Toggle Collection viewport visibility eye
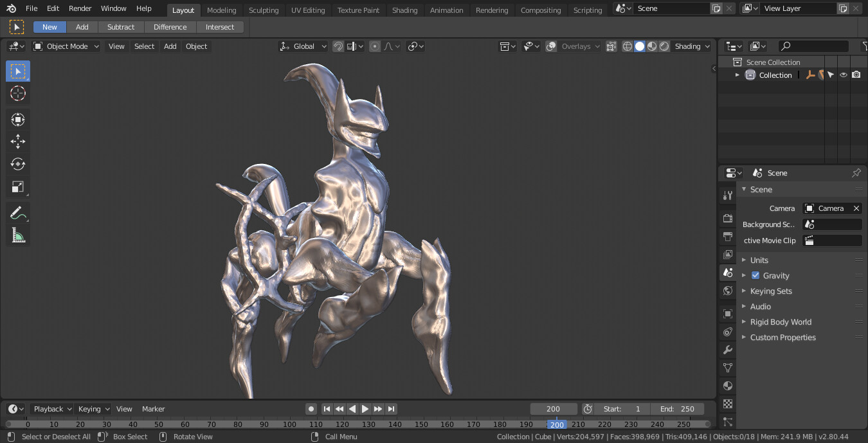 (x=843, y=75)
